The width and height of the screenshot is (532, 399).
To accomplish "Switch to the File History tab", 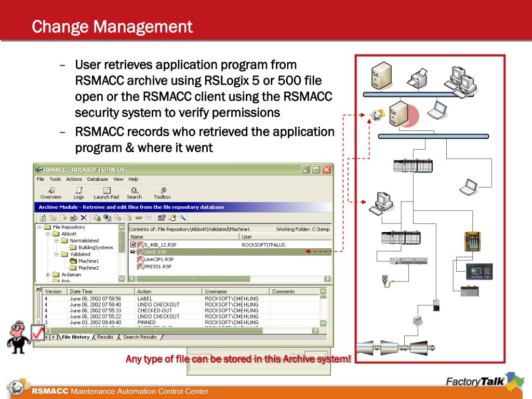I will click(76, 337).
